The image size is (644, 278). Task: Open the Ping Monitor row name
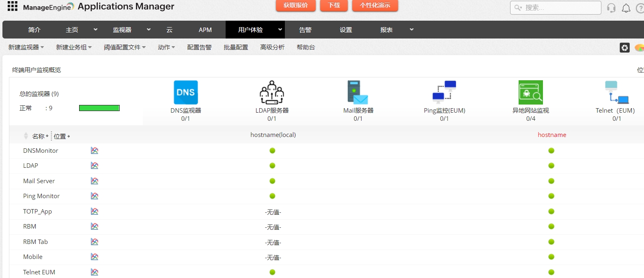41,196
